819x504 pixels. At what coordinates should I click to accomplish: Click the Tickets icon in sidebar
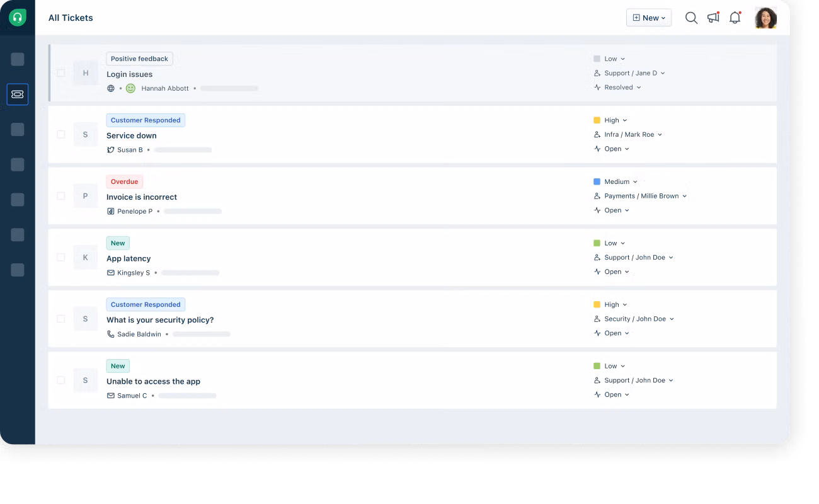coord(18,94)
